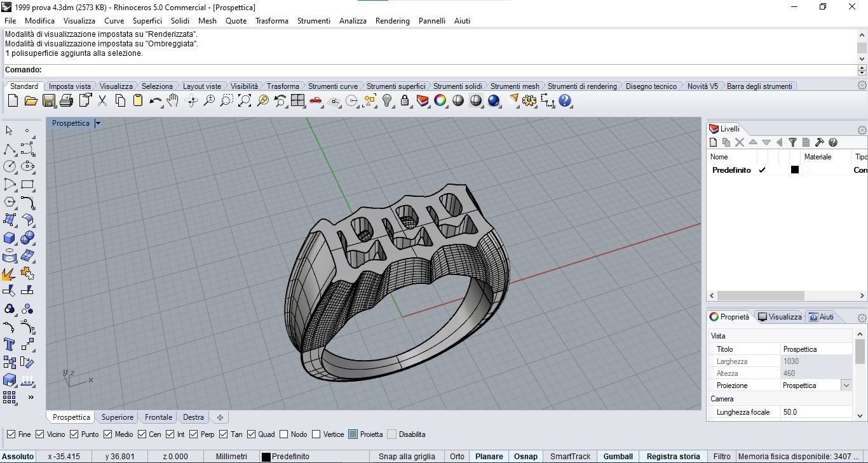Toggle Osnap in the status bar
868x463 pixels.
coord(526,457)
